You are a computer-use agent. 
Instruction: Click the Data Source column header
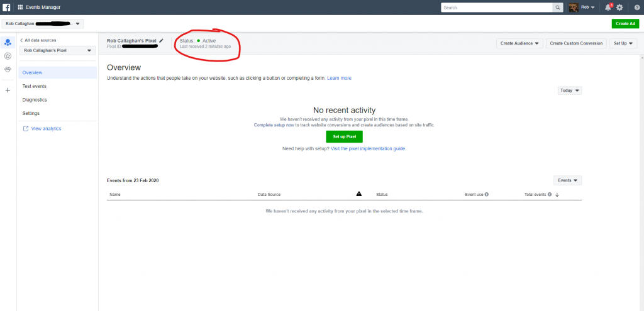pos(269,195)
